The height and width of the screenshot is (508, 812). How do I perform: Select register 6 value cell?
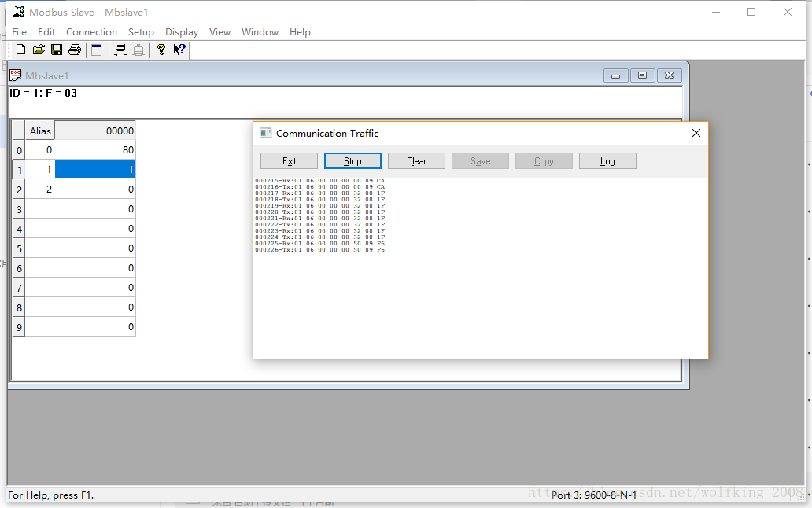[94, 268]
